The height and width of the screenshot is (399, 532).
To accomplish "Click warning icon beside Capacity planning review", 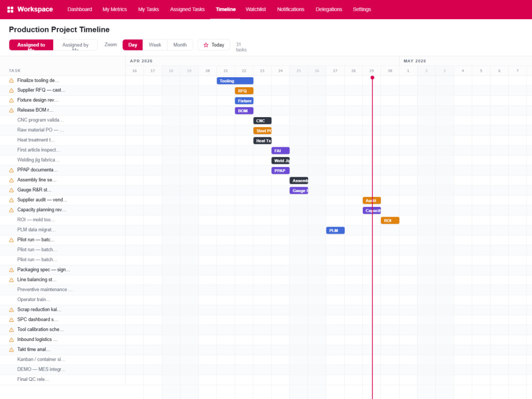I will coord(11,210).
